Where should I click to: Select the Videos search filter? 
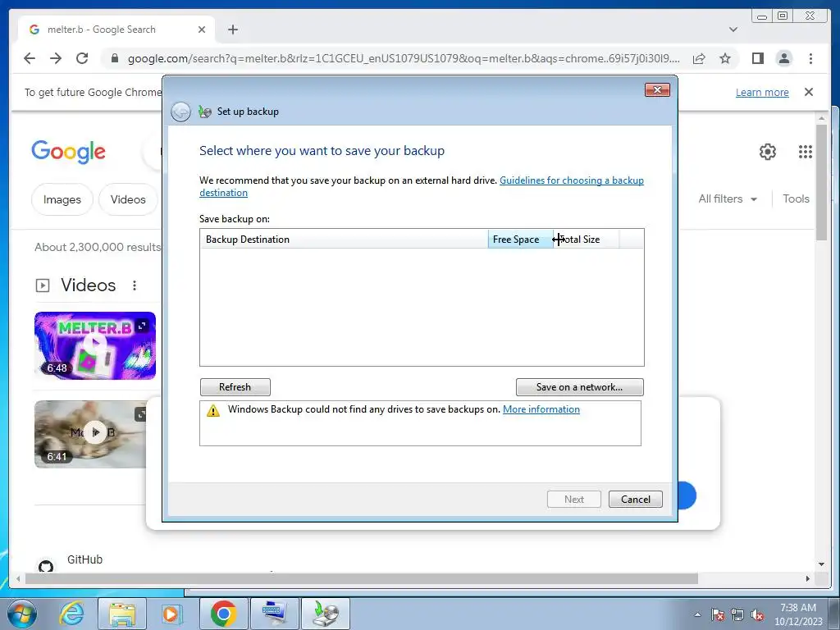click(128, 199)
